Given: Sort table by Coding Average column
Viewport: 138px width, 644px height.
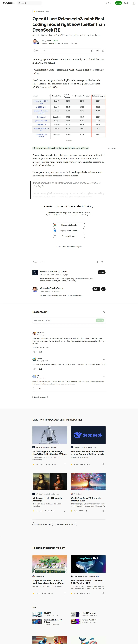Looking at the screenshot, I should pos(98,96).
